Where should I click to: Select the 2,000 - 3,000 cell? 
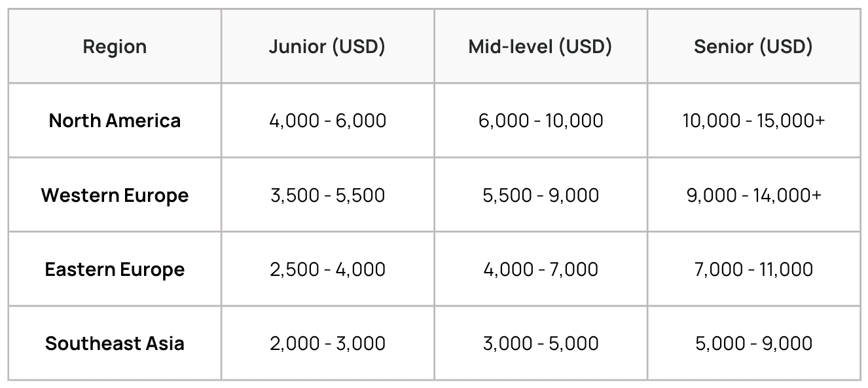327,343
